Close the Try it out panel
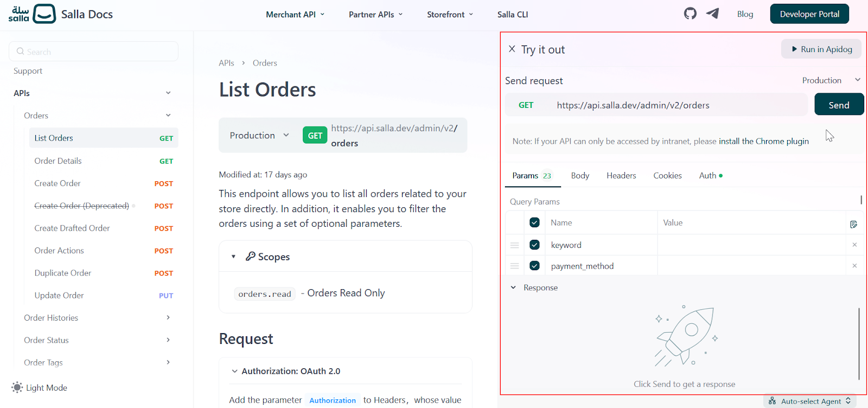This screenshot has height=408, width=868. (x=512, y=49)
